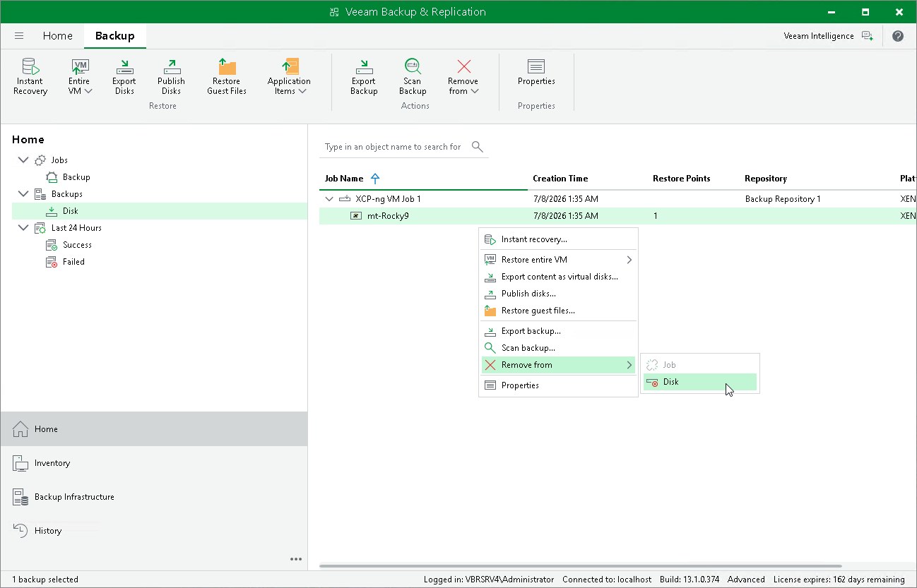Click Export Disks in the ribbon

124,76
